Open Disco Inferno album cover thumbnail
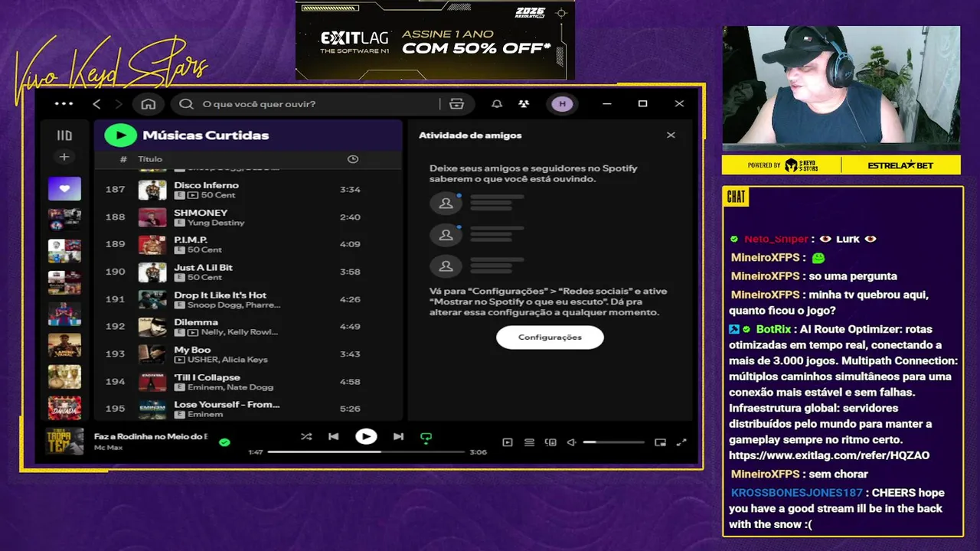The height and width of the screenshot is (551, 980). point(152,190)
